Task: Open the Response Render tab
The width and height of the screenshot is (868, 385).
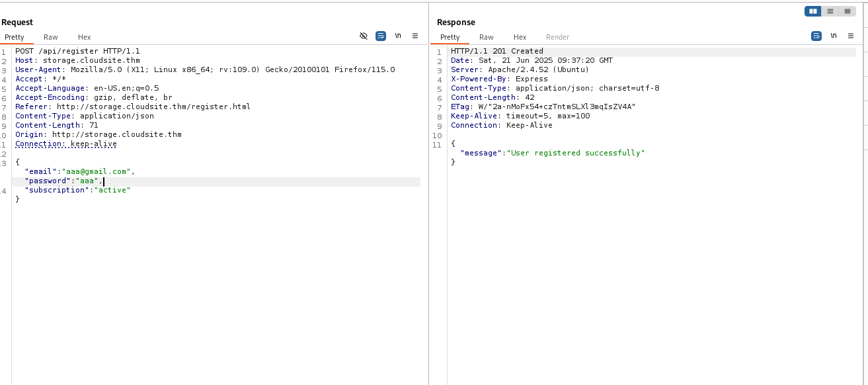Action: pyautogui.click(x=557, y=38)
